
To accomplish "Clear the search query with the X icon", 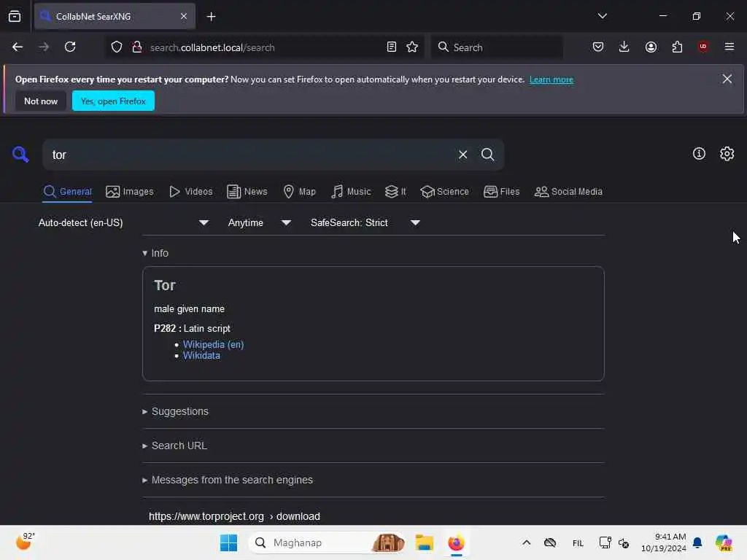I will coord(462,155).
